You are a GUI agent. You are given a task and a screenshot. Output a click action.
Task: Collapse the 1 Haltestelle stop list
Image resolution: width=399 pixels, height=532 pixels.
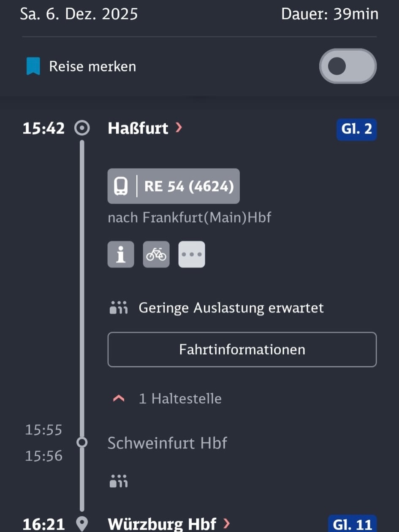(119, 399)
